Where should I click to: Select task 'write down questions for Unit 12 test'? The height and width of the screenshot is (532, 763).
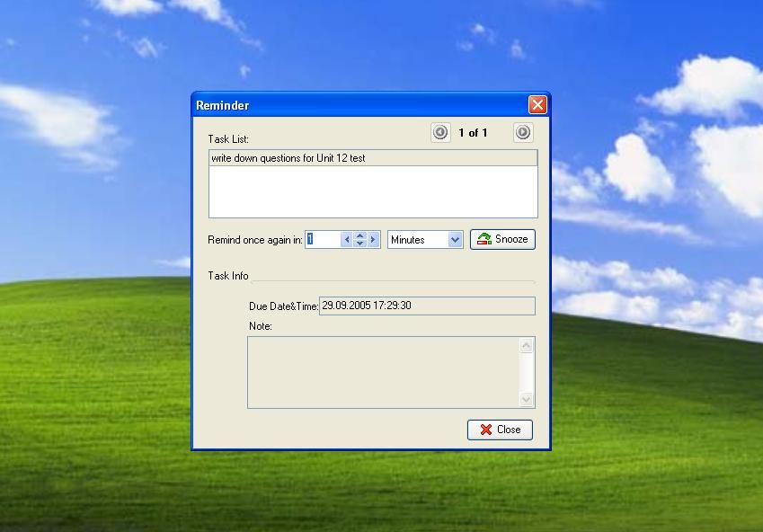point(288,158)
